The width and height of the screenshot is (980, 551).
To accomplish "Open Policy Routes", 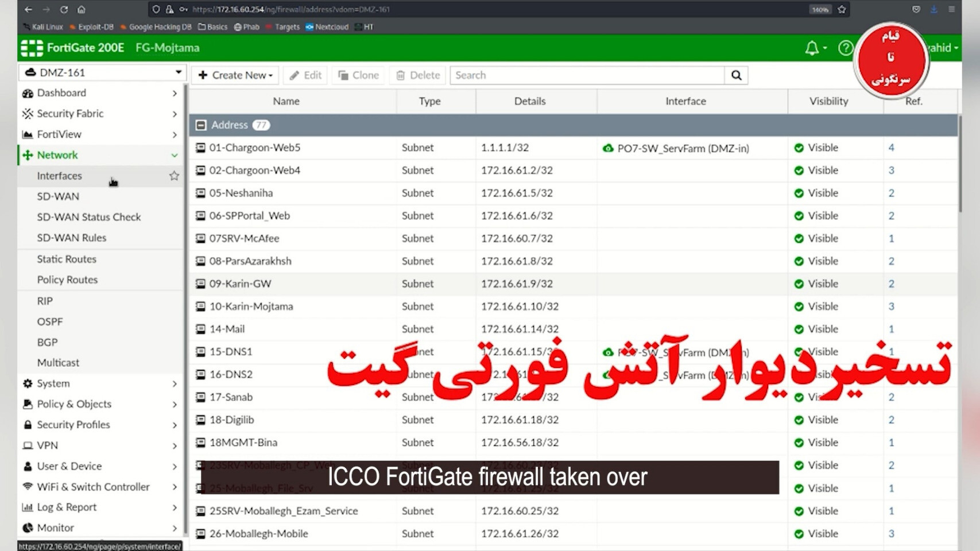I will [x=67, y=280].
